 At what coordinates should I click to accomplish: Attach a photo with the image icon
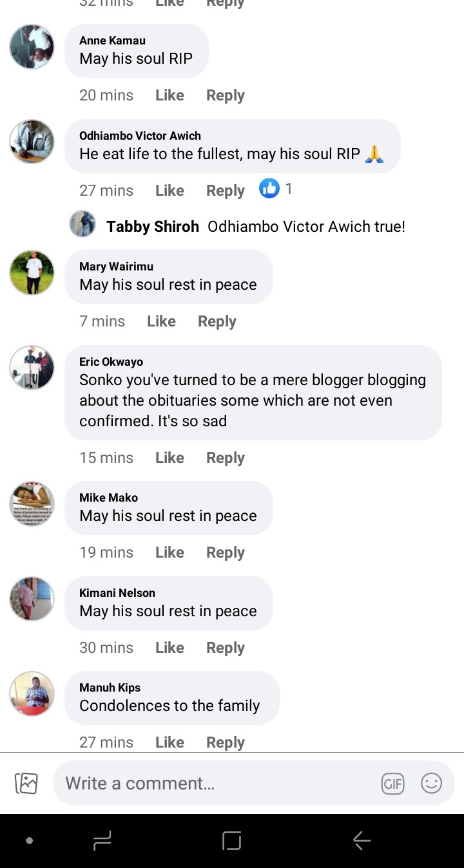(26, 783)
